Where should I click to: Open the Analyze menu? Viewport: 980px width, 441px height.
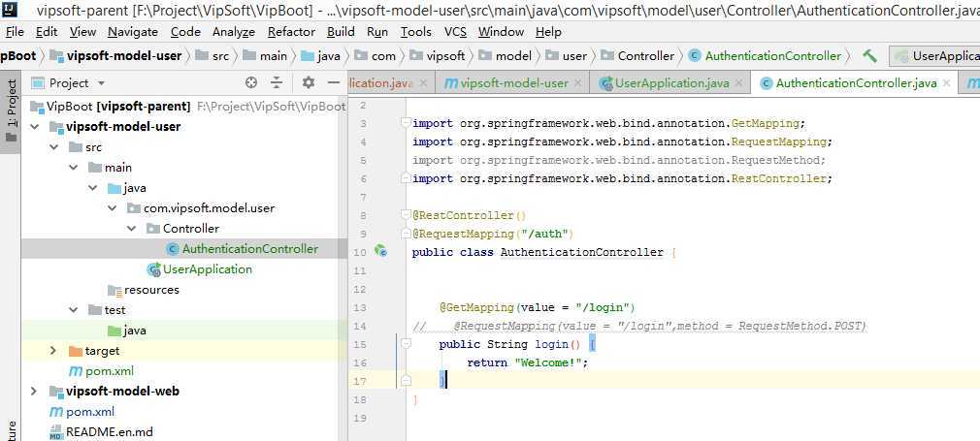point(234,32)
